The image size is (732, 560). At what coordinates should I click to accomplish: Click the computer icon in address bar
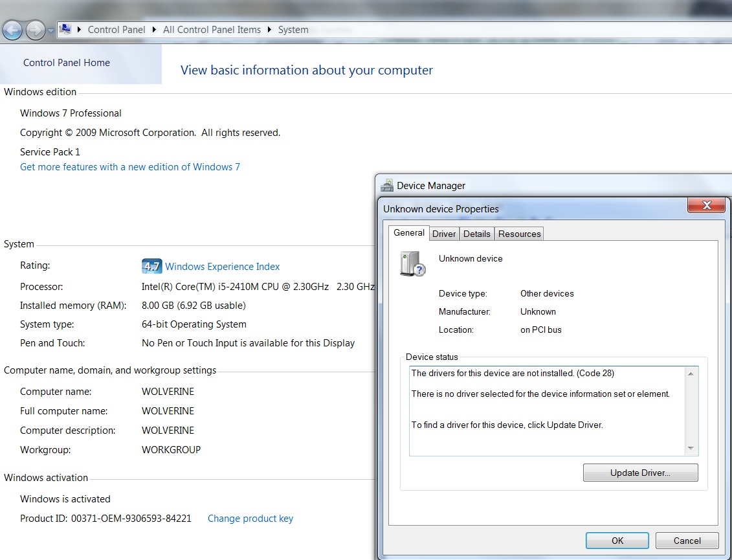pyautogui.click(x=66, y=29)
